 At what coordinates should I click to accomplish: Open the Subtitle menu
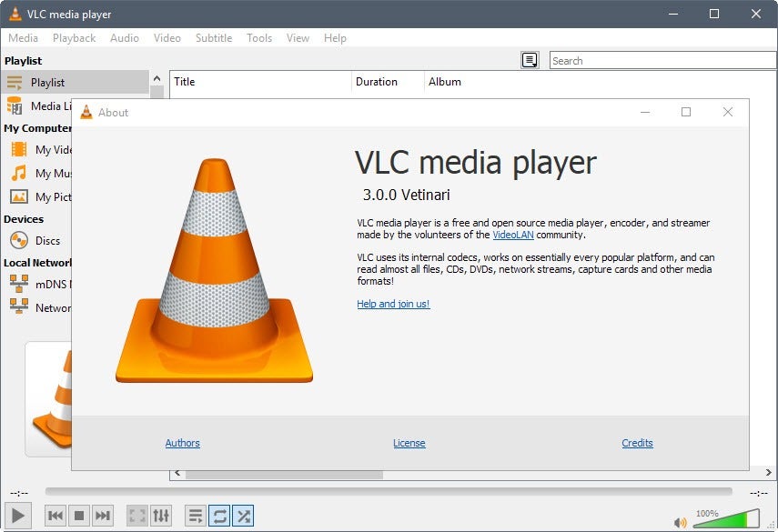[x=213, y=38]
